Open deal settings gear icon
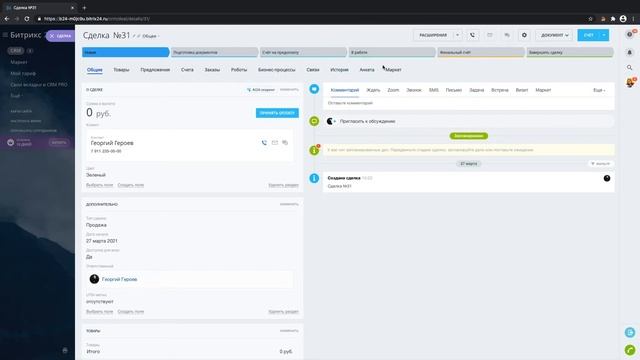This screenshot has height=360, width=640. [524, 35]
